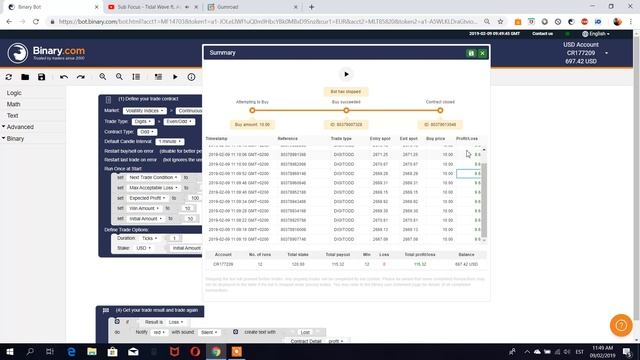Click the Timestamp column header
Viewport: 640px width, 360px height.
click(217, 139)
